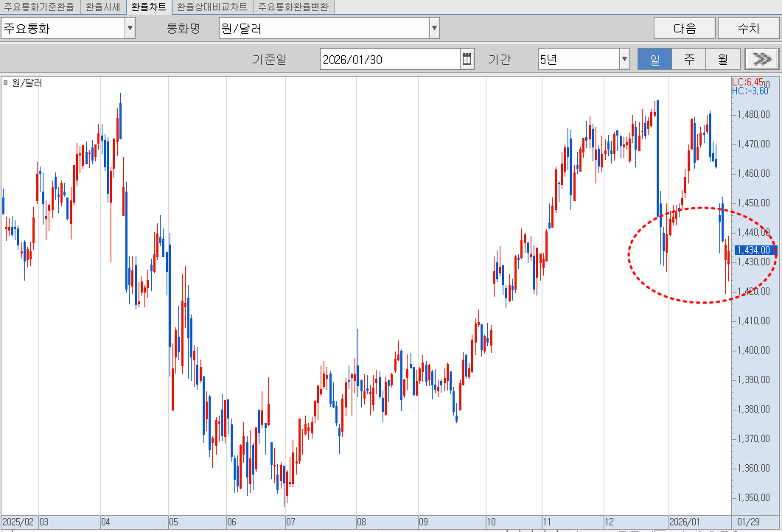The height and width of the screenshot is (532, 782).
Task: Switch to 주 (weekly) chart interval
Action: click(688, 60)
